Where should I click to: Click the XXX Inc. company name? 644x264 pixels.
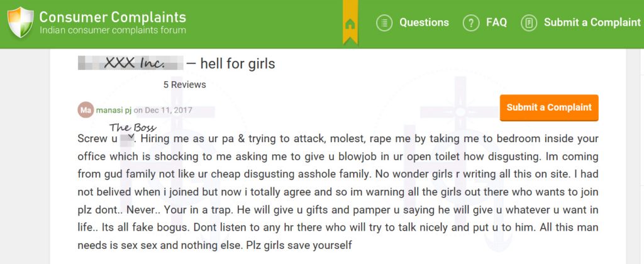131,63
